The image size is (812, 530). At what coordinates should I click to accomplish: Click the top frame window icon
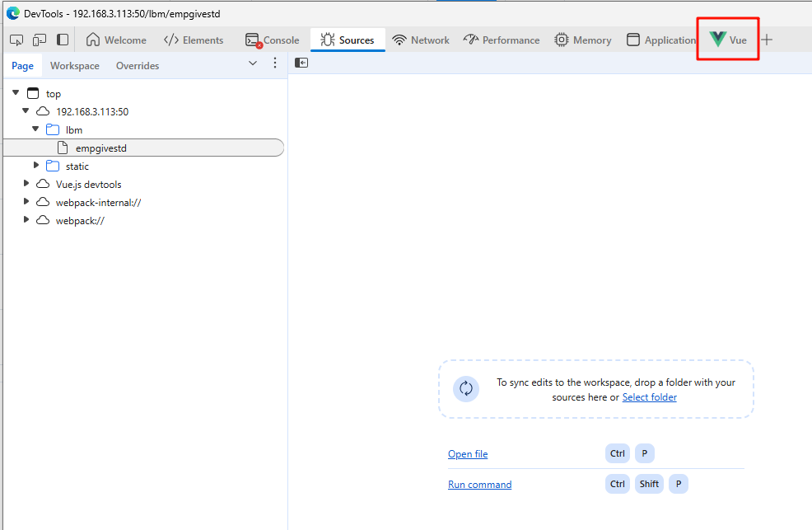click(x=33, y=93)
